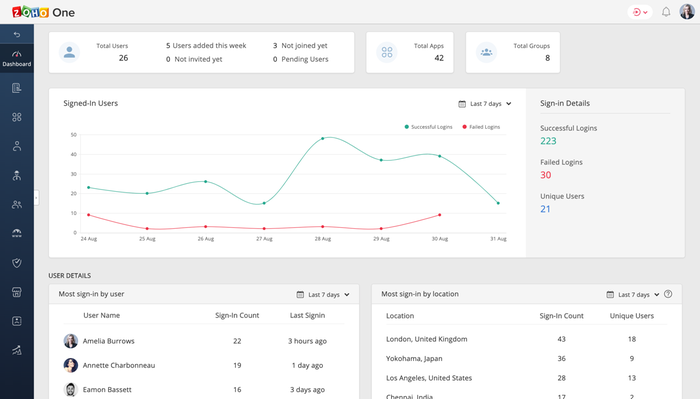Toggle the Successful Logins legend entry
700x399 pixels.
tap(428, 127)
